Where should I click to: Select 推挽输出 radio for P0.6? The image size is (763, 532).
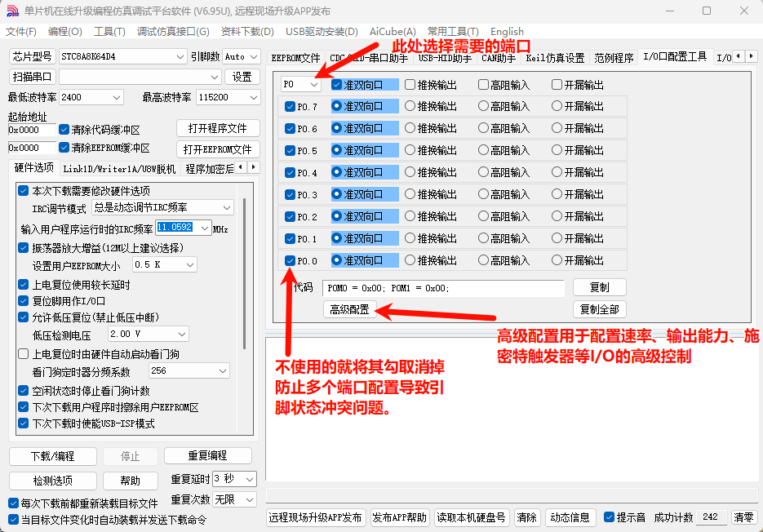410,128
